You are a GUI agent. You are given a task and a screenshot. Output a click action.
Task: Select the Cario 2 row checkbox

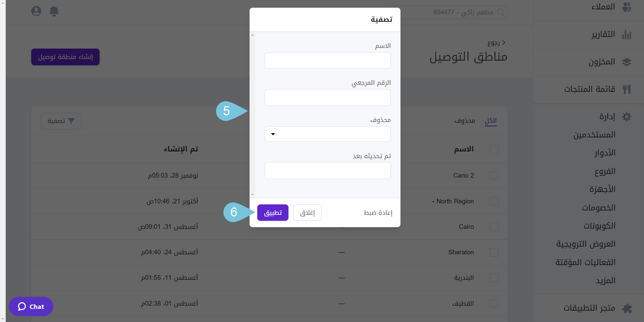[494, 176]
